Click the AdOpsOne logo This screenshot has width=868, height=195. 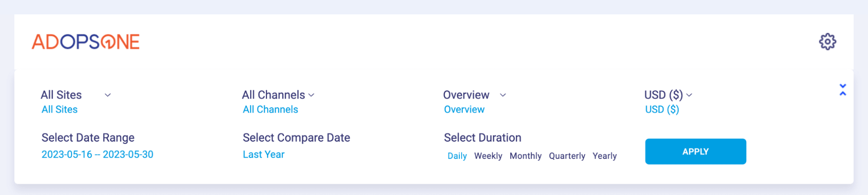(x=86, y=42)
